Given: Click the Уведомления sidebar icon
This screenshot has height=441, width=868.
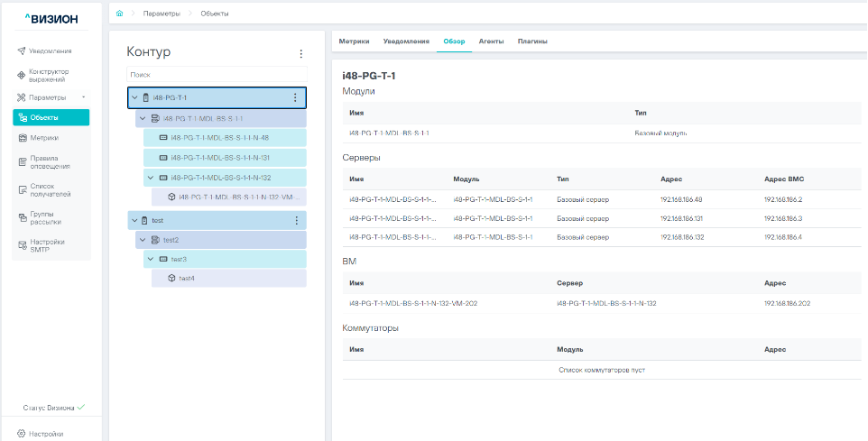Looking at the screenshot, I should (x=23, y=51).
